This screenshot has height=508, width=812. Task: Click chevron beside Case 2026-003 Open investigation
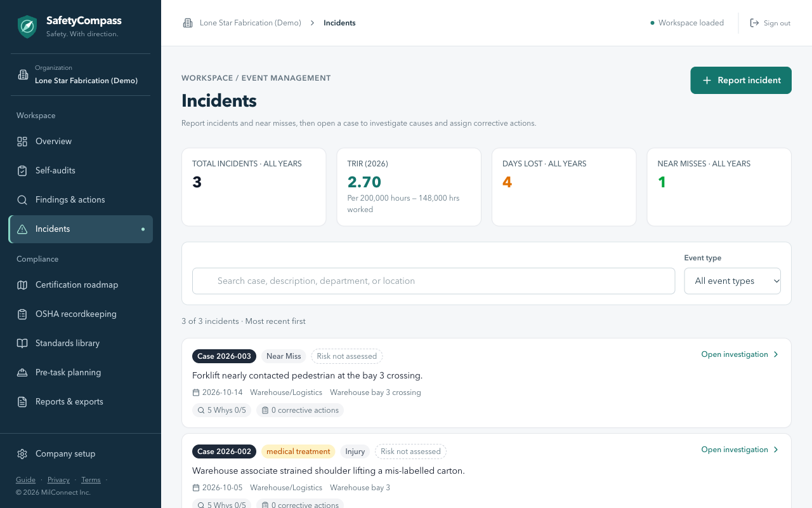click(775, 354)
